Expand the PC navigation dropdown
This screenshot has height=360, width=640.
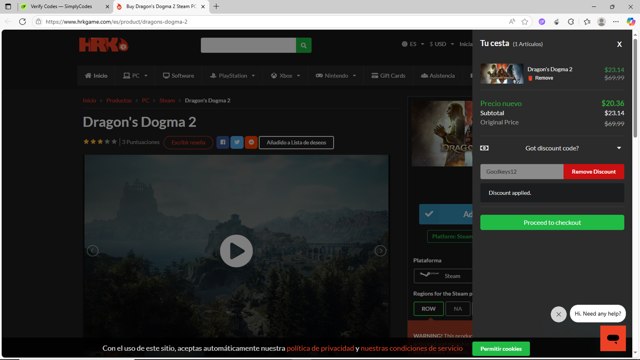point(135,76)
